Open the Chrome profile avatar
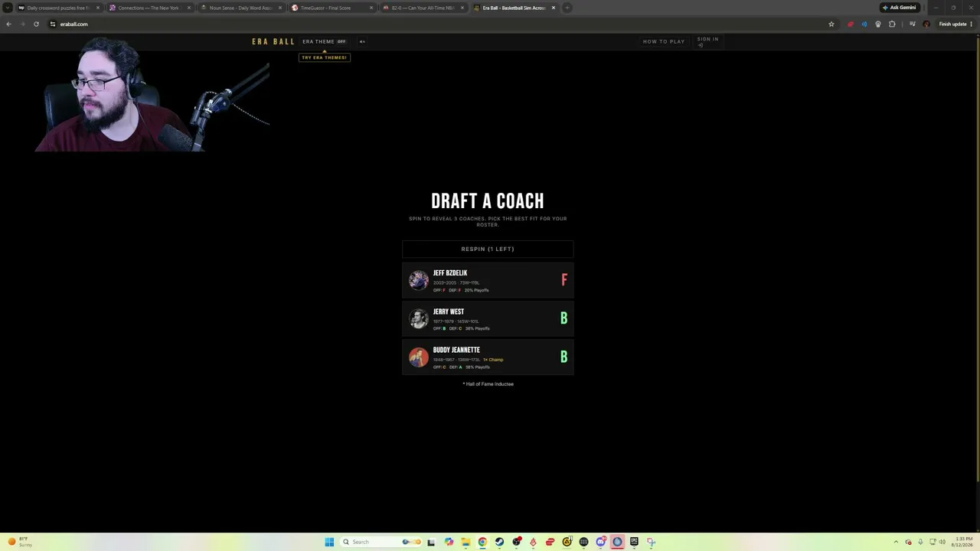 926,24
